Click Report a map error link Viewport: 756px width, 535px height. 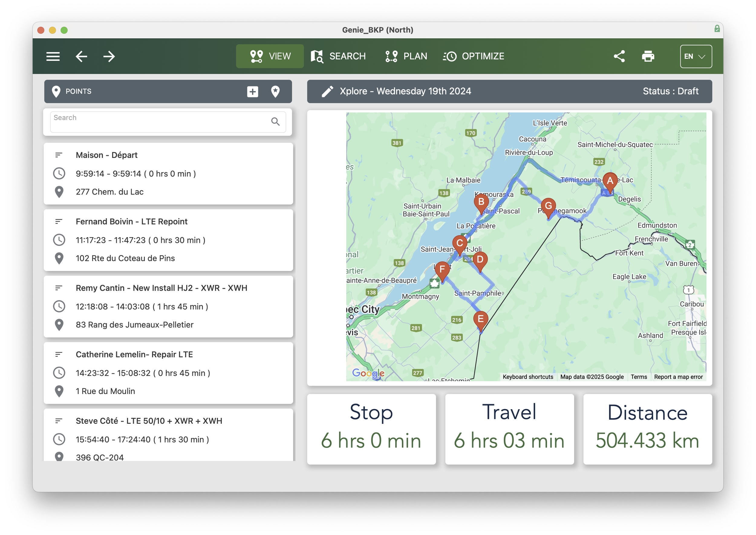click(678, 377)
